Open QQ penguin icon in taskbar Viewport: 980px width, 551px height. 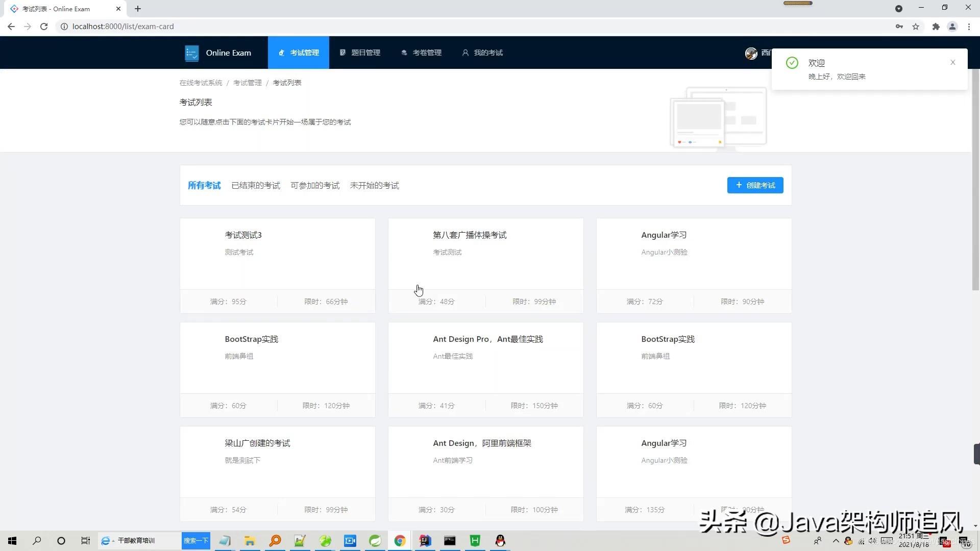click(x=500, y=541)
